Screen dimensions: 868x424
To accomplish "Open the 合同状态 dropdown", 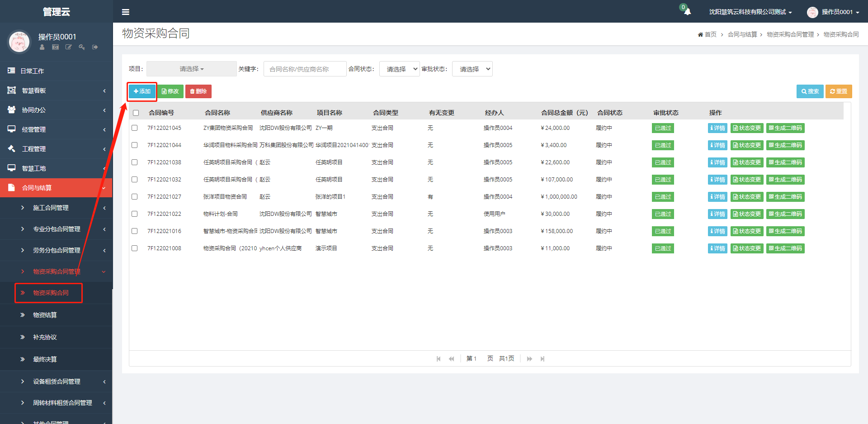I will (x=400, y=69).
